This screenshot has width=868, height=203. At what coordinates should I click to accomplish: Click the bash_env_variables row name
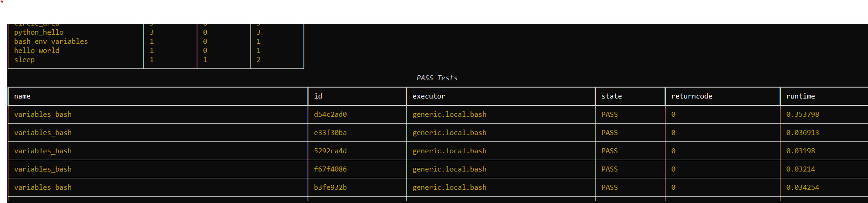click(51, 42)
